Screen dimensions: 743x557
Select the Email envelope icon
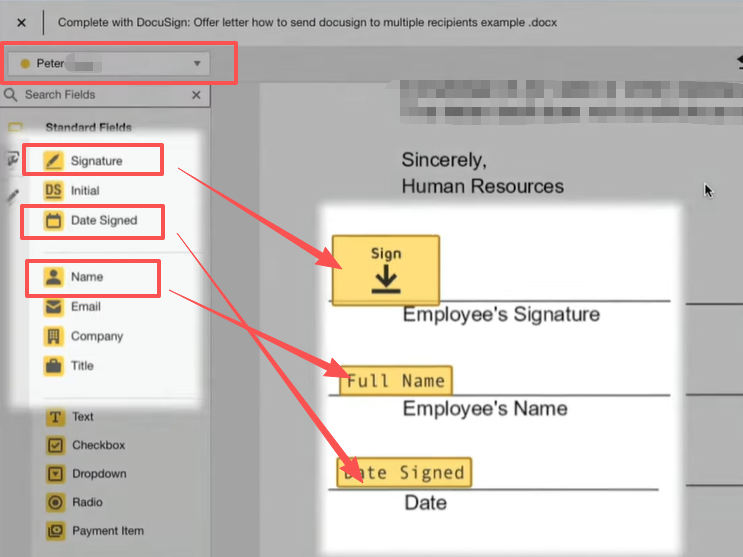pyautogui.click(x=54, y=307)
